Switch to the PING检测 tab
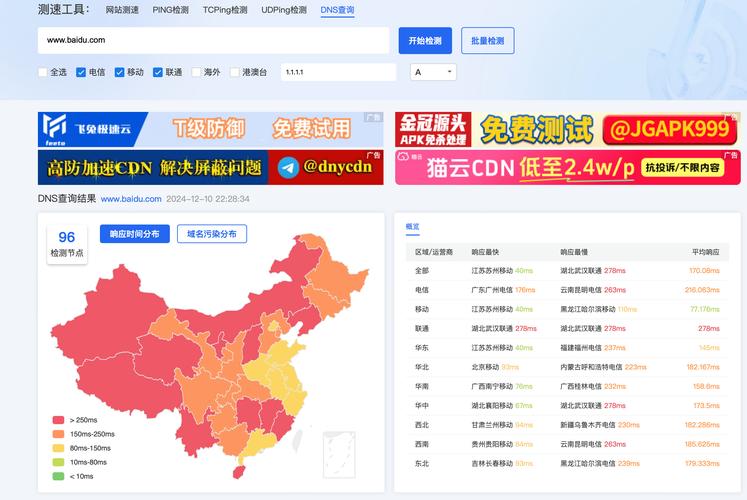 click(171, 10)
